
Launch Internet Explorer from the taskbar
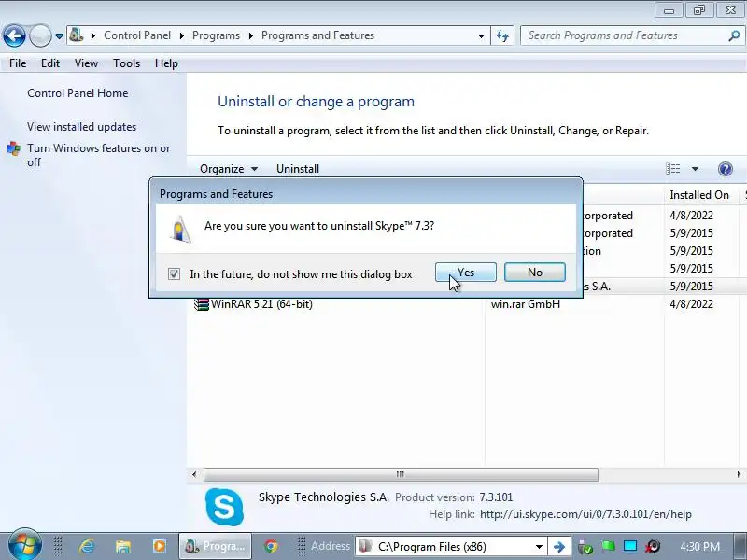click(87, 546)
